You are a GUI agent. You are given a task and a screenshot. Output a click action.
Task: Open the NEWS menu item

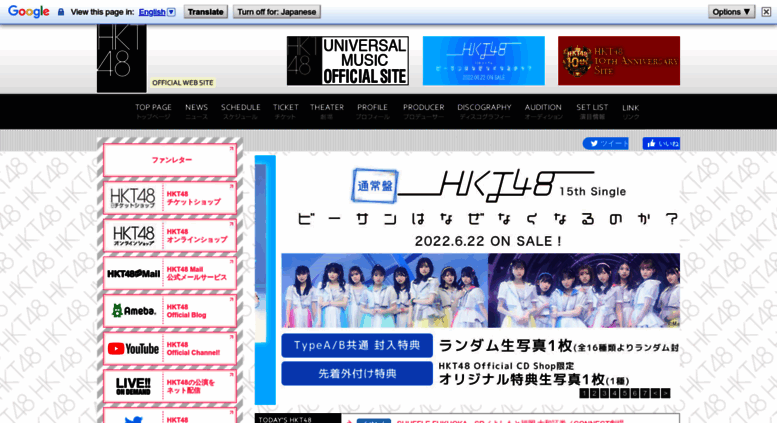tap(196, 111)
